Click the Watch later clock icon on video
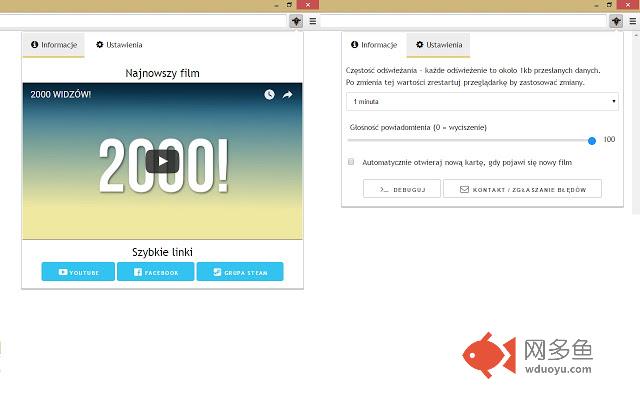Screen dimensions: 640x400 coord(269,95)
